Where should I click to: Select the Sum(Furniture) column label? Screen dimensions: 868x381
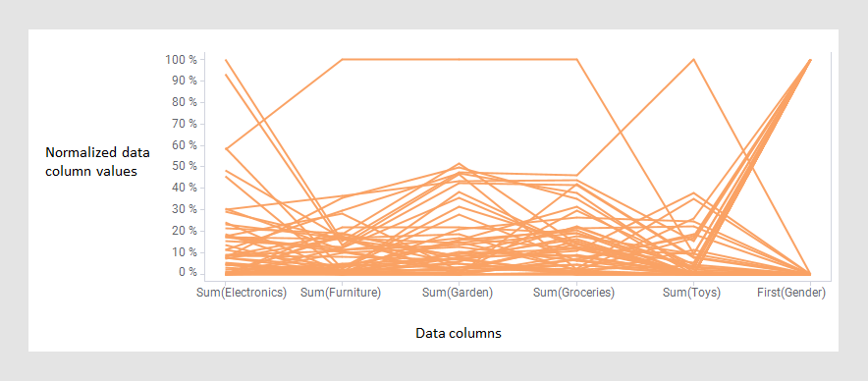click(341, 293)
